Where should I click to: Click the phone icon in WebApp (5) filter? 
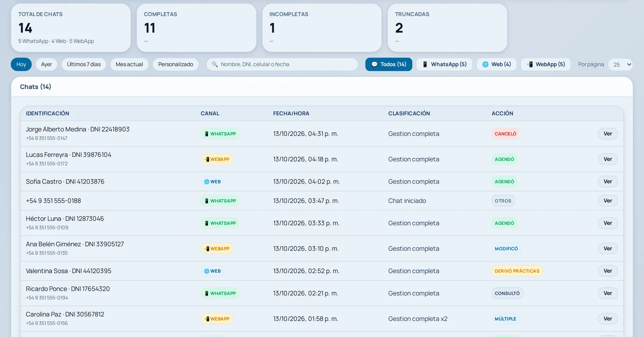[x=530, y=64]
